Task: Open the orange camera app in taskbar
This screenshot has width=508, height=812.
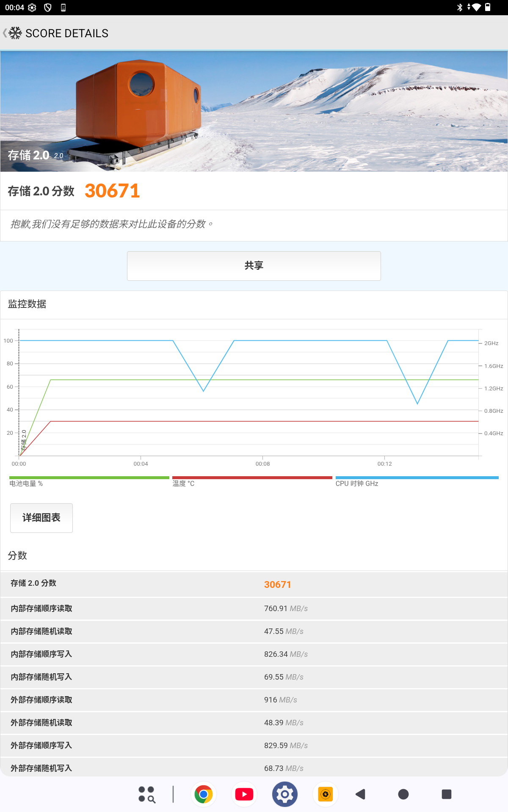Action: pyautogui.click(x=325, y=794)
